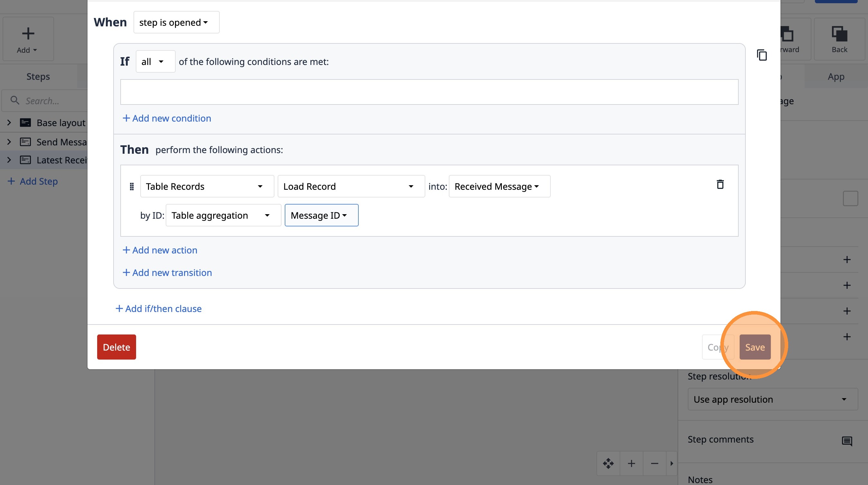Open the Add menu in toolbar
The height and width of the screenshot is (485, 868).
[x=28, y=39]
